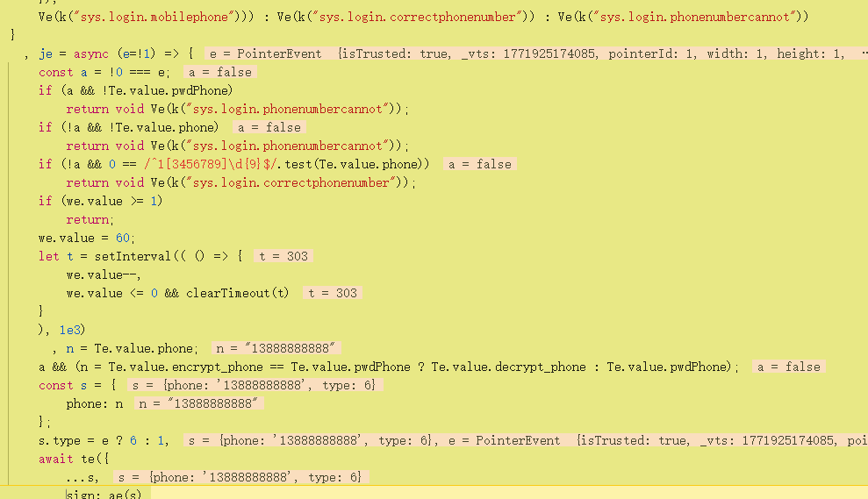Image resolution: width=868 pixels, height=499 pixels.
Task: Click the "phone: n" property line
Action: (x=95, y=403)
